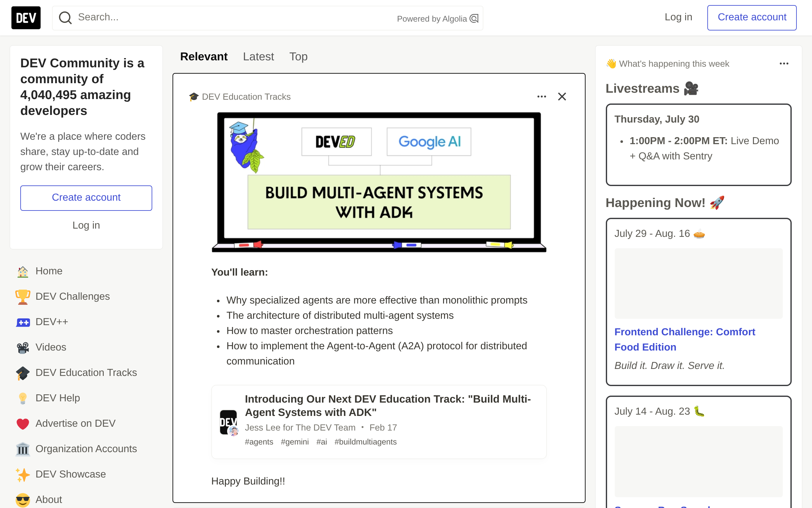Screen dimensions: 812x508
Task: Click Create account in the sidebar card
Action: pos(86,198)
